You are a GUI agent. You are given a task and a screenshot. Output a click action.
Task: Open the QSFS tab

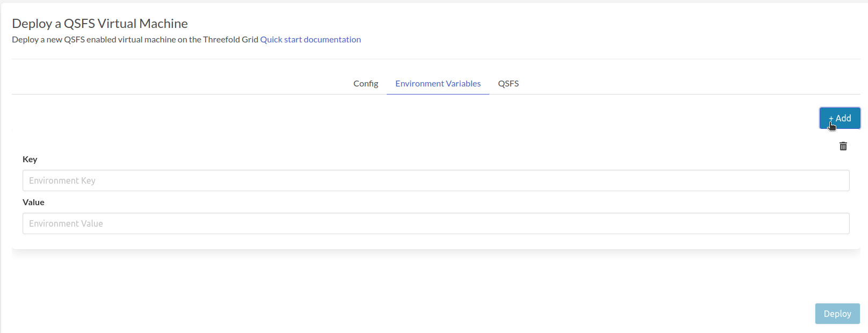click(x=508, y=84)
